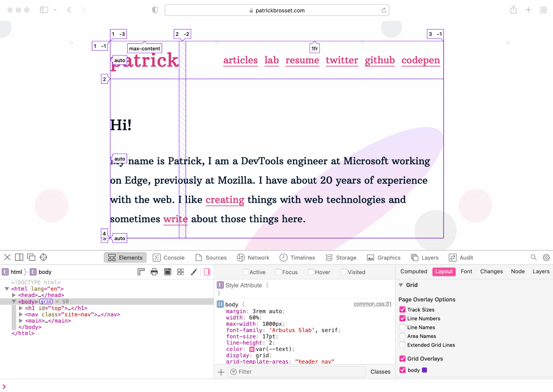
Task: Expand the nav site-nav element node
Action: pos(21,314)
